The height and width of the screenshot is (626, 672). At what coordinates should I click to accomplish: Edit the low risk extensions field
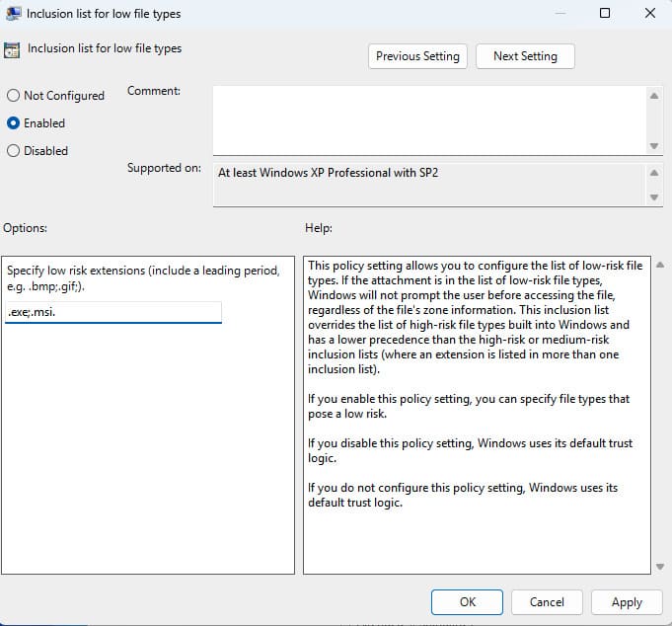pyautogui.click(x=113, y=312)
